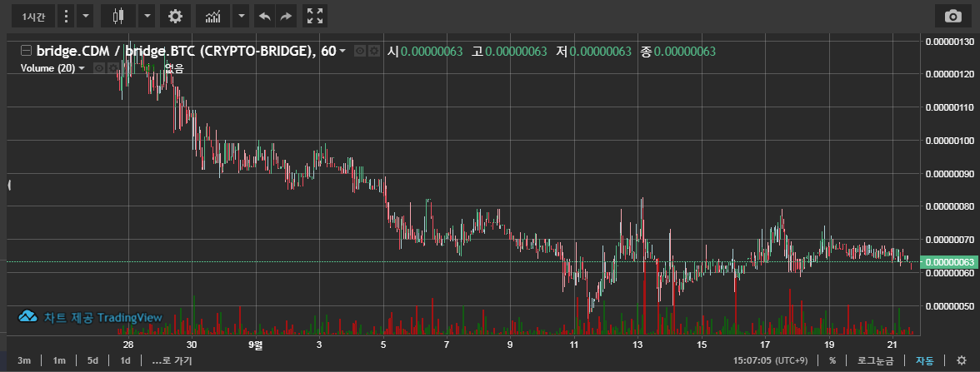Click the 9월 label on time axis

click(256, 345)
